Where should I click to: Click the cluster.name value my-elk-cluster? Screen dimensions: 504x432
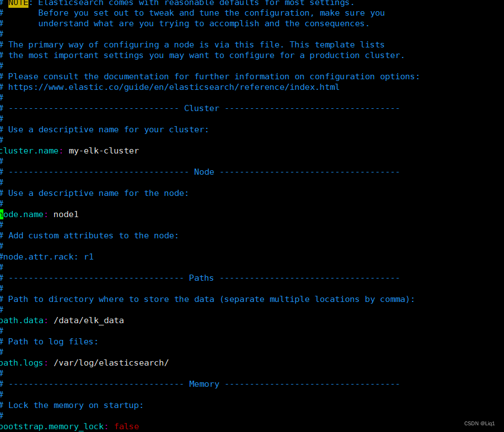[x=104, y=151]
